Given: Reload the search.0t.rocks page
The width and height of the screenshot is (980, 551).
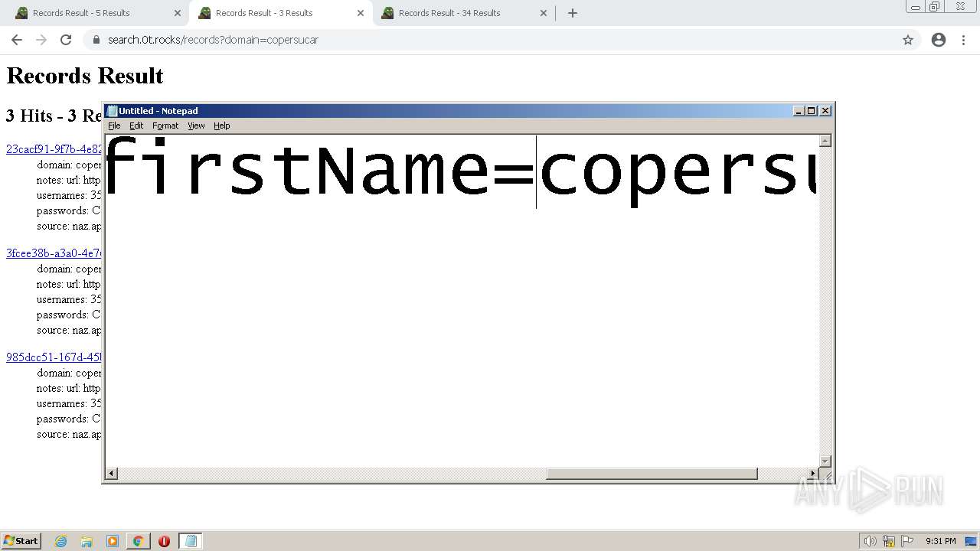Looking at the screenshot, I should click(66, 40).
